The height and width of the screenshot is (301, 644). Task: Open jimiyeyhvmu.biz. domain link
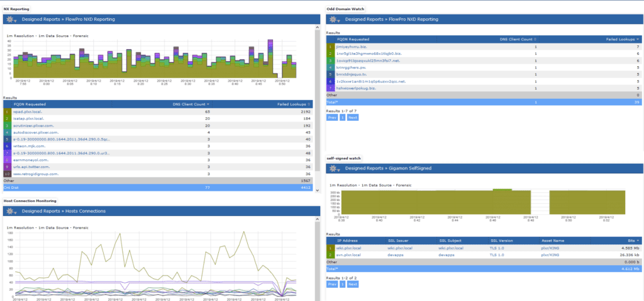pyautogui.click(x=351, y=47)
